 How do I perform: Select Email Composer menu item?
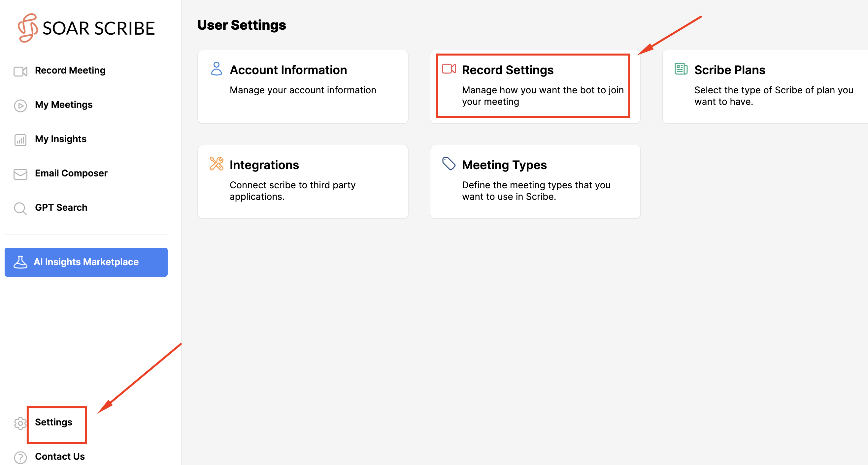point(71,173)
